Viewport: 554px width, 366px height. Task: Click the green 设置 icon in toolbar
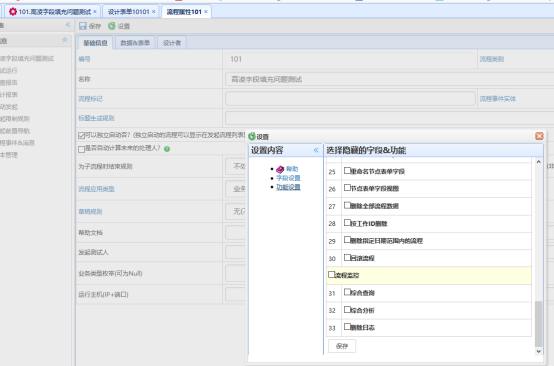(112, 26)
